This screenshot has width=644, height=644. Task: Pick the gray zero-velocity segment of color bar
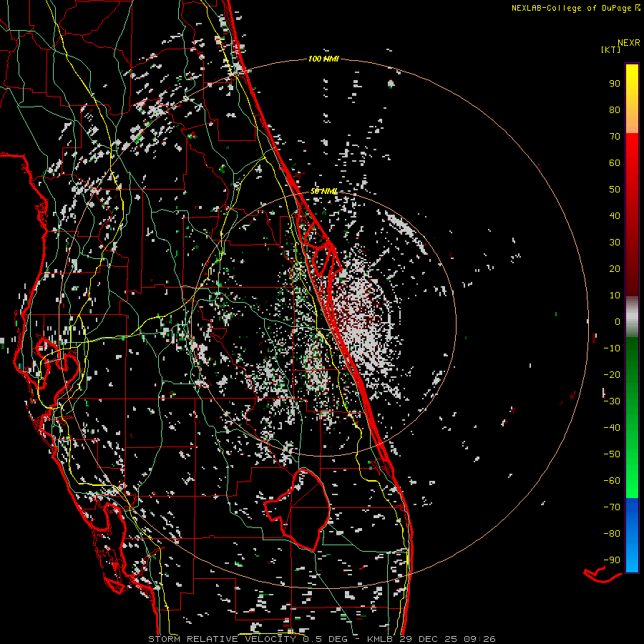(632, 317)
